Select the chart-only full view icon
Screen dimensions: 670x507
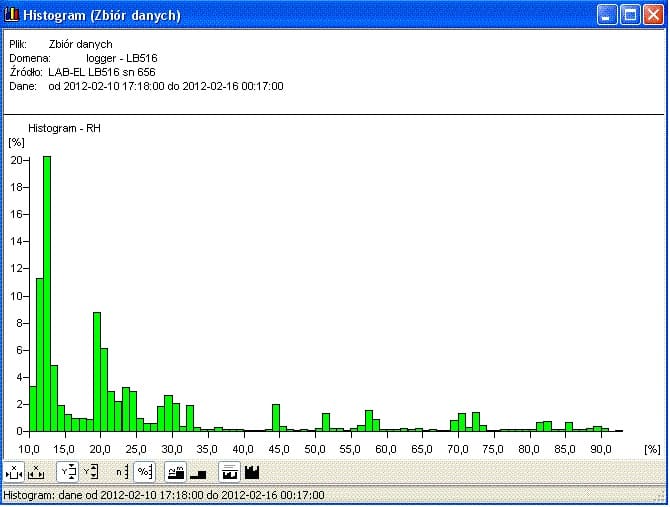click(x=252, y=472)
